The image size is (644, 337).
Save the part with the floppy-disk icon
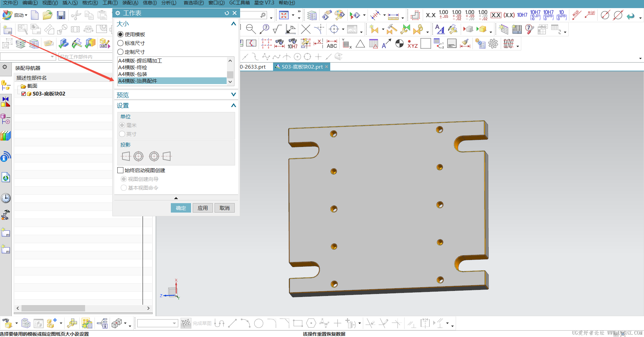61,15
